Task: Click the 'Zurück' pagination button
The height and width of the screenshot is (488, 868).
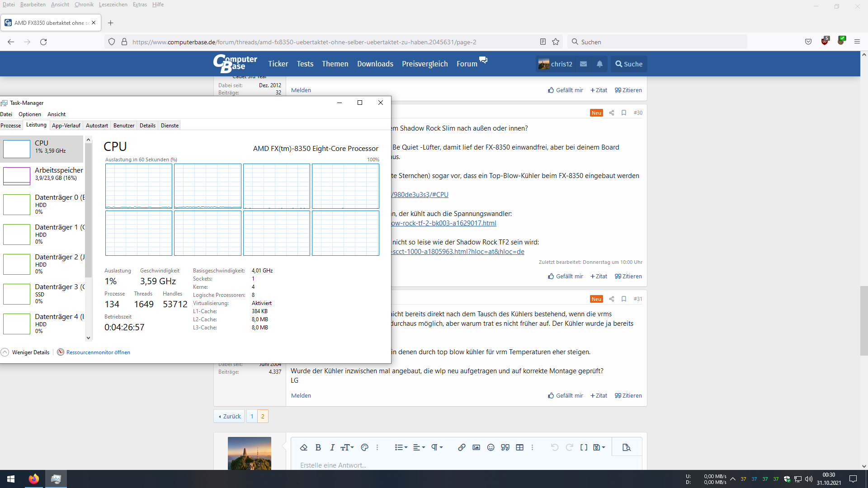Action: pyautogui.click(x=230, y=416)
